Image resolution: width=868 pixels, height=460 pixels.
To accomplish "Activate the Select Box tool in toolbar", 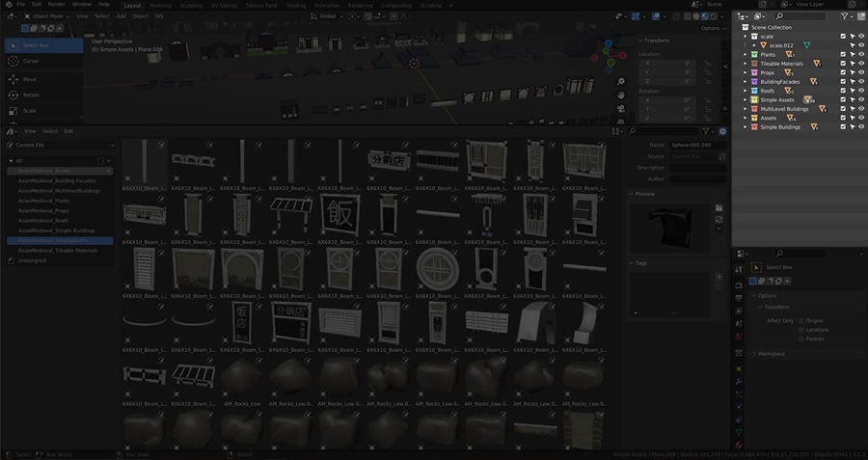I will point(44,45).
